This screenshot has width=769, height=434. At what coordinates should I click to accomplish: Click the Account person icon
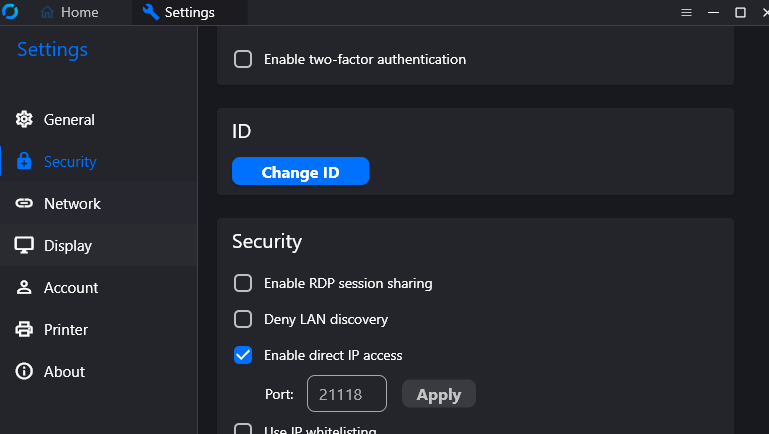point(25,288)
